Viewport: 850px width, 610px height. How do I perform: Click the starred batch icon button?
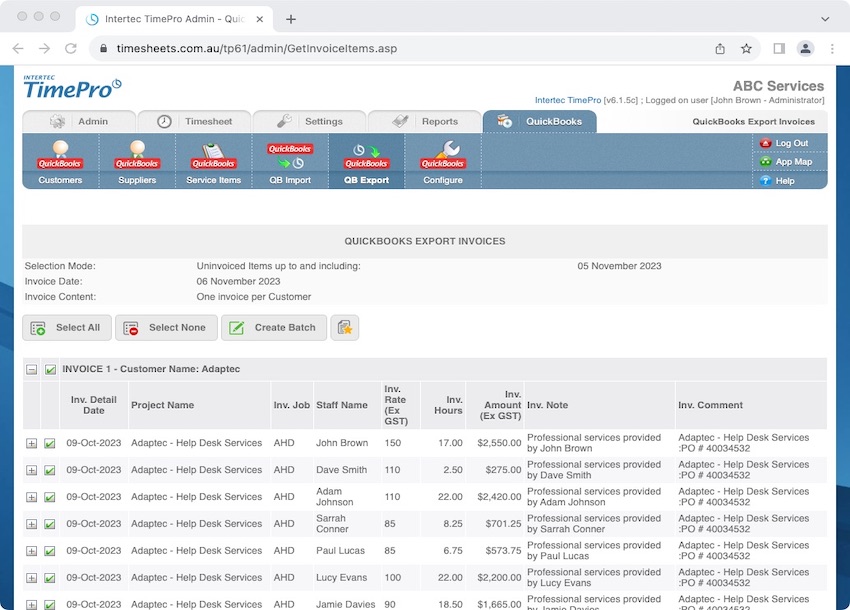345,328
